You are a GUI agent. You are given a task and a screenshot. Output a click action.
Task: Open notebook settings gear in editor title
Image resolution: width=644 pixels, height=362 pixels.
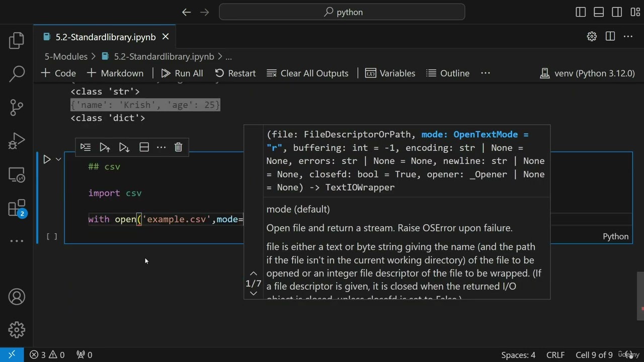pos(592,36)
